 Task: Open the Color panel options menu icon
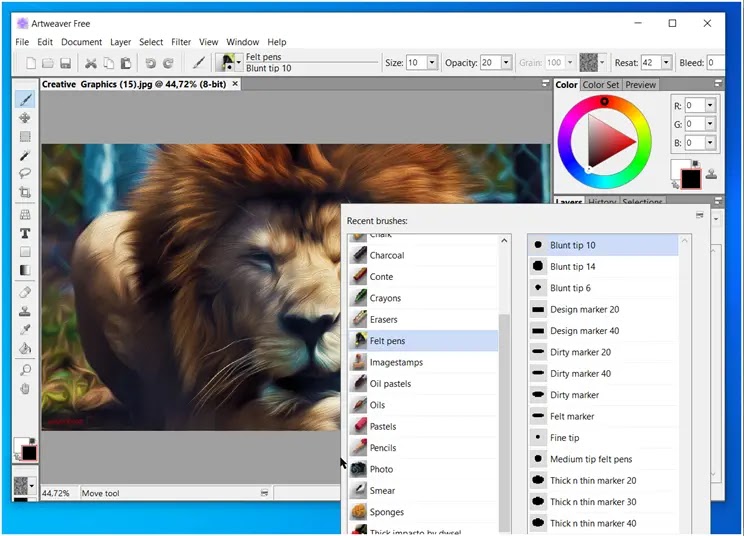click(718, 83)
